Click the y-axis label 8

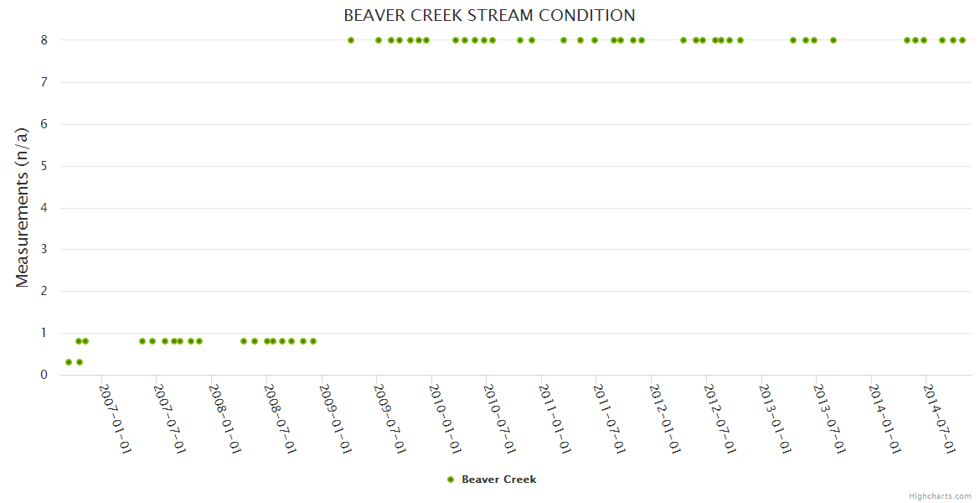pos(44,40)
